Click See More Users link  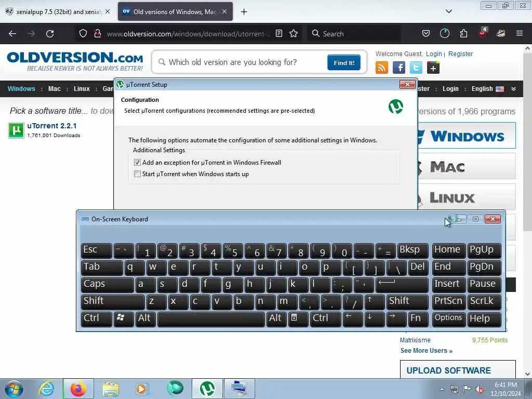[426, 351]
